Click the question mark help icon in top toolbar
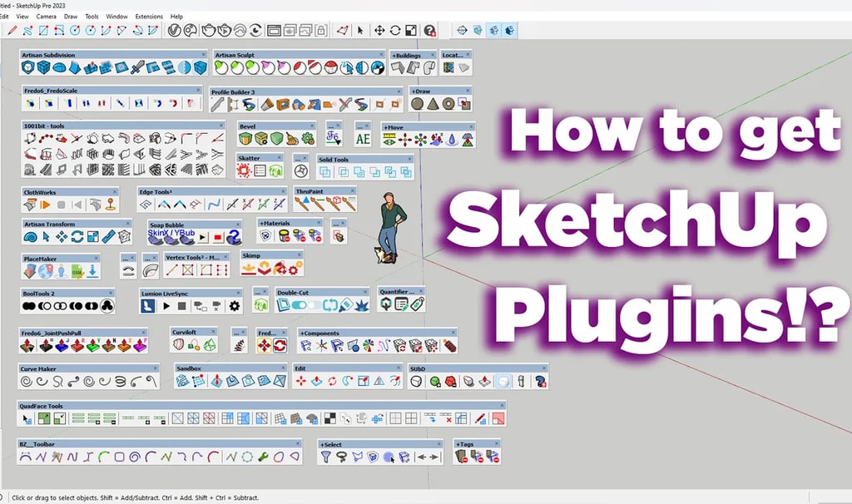Image resolution: width=852 pixels, height=504 pixels. (430, 31)
